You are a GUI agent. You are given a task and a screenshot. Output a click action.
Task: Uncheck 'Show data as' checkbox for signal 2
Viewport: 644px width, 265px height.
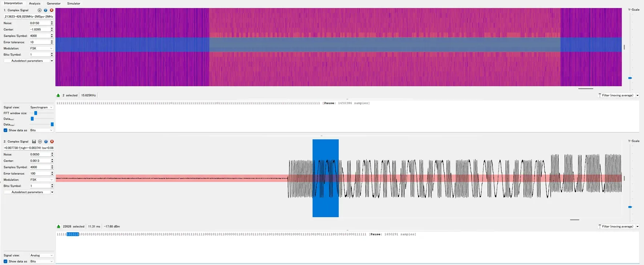pos(5,261)
